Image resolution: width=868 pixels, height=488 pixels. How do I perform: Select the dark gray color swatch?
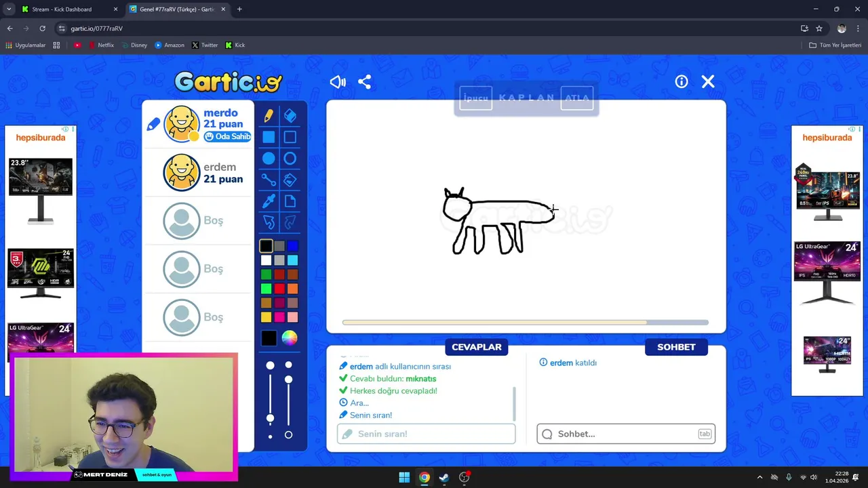279,247
